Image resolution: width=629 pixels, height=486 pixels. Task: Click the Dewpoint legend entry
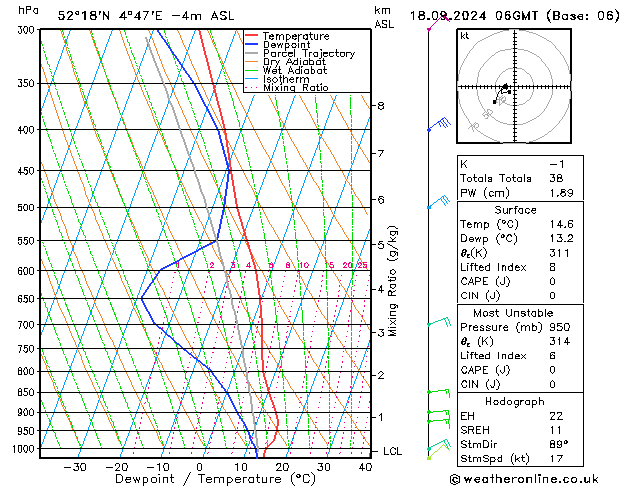278,45
